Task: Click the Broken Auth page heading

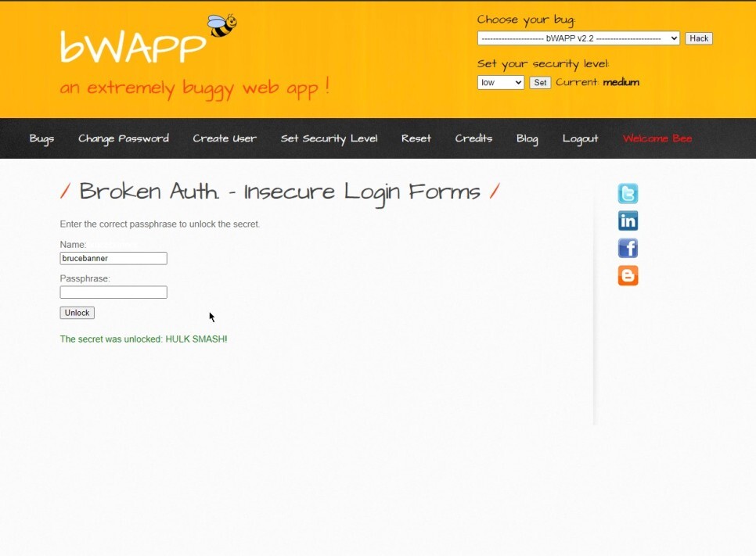Action: pyautogui.click(x=279, y=192)
